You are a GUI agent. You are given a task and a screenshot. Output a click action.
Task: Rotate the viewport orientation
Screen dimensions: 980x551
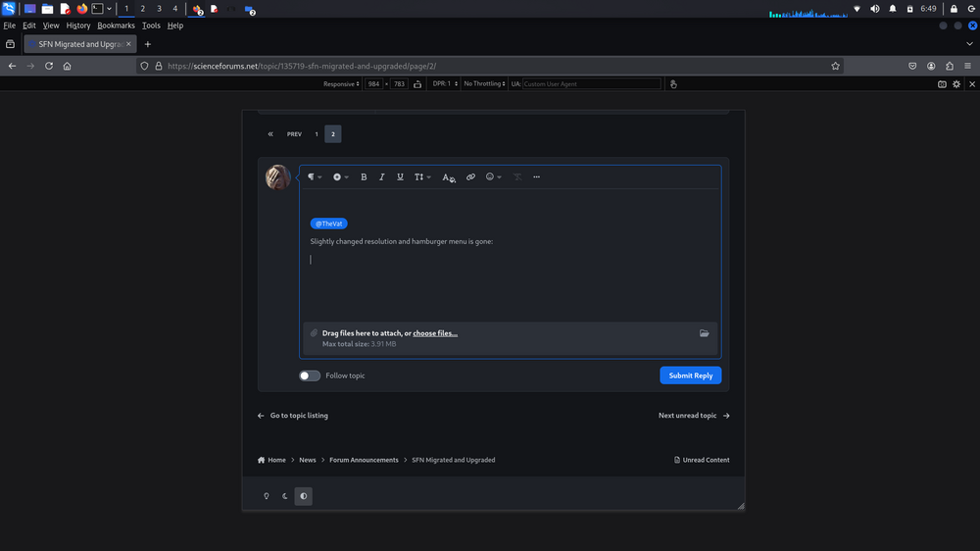416,84
